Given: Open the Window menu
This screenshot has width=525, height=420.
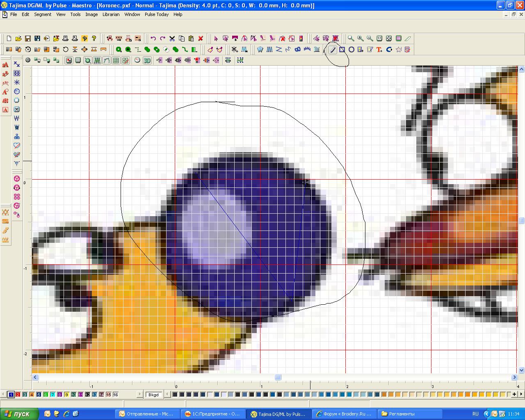Looking at the screenshot, I should (132, 14).
